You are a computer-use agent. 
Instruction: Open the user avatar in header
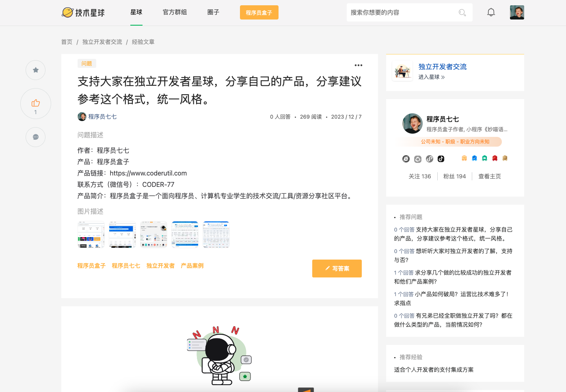click(517, 12)
